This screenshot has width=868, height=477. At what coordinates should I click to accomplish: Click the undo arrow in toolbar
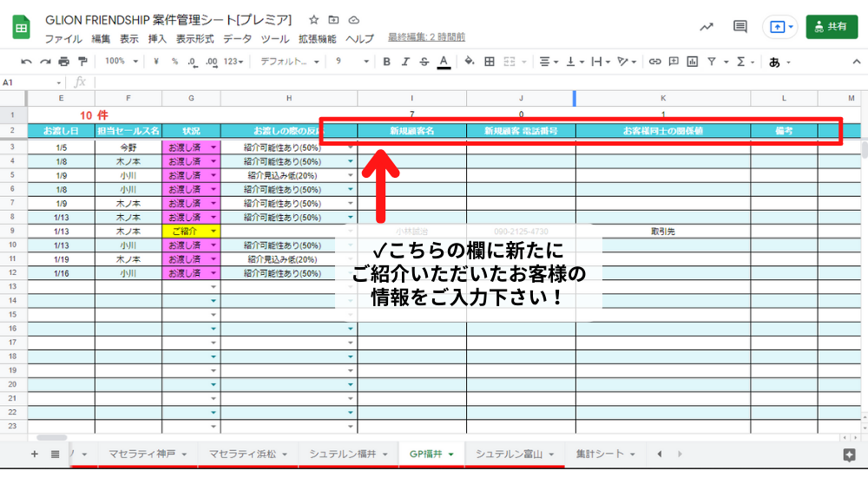(x=26, y=62)
